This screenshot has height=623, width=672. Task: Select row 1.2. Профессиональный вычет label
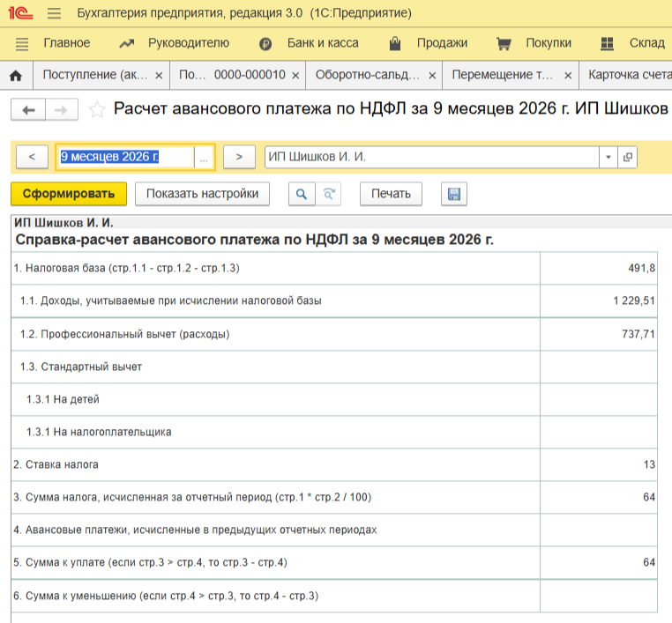point(124,334)
